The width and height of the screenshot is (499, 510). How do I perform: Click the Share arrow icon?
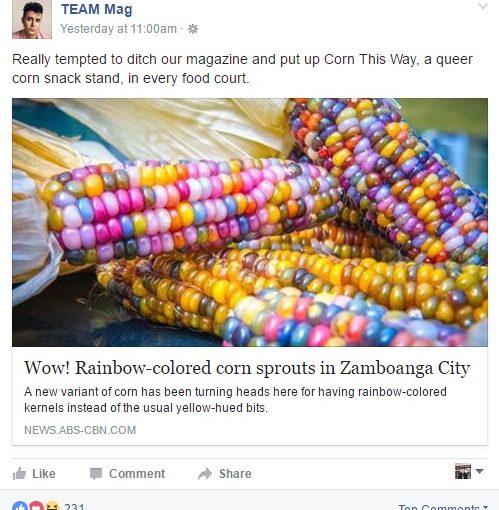(x=205, y=474)
